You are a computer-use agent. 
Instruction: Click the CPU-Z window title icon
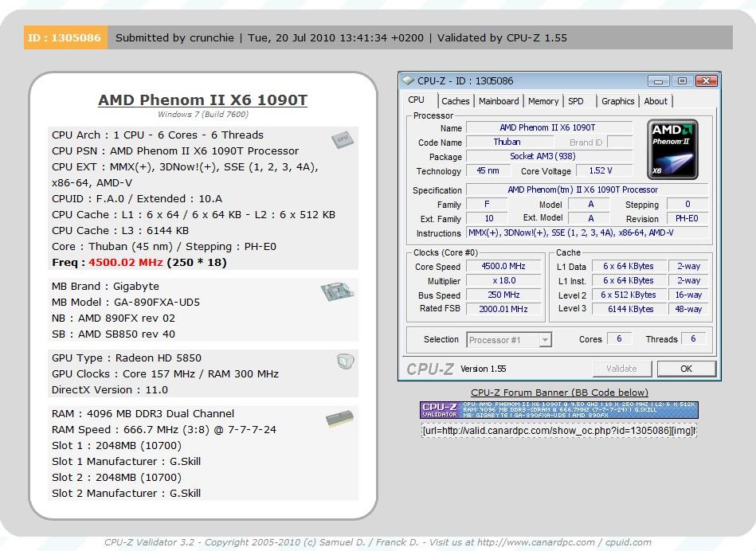(x=408, y=80)
